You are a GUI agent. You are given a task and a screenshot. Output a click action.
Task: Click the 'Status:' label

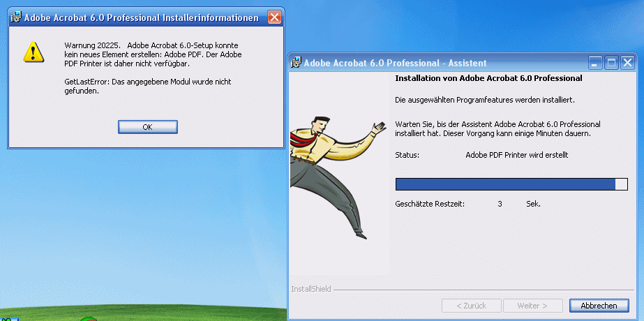click(407, 155)
